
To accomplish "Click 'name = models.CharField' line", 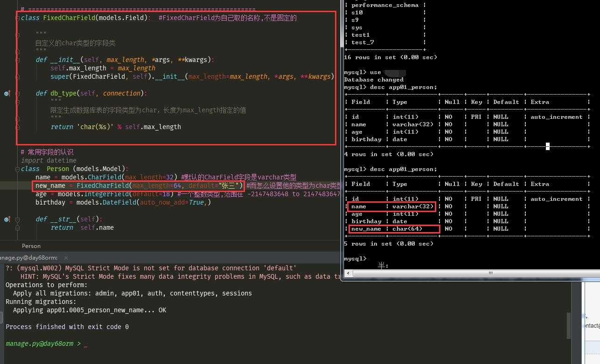I will click(166, 177).
